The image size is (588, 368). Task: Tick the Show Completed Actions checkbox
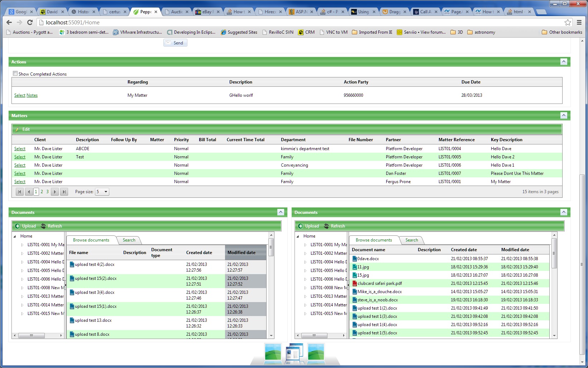15,73
